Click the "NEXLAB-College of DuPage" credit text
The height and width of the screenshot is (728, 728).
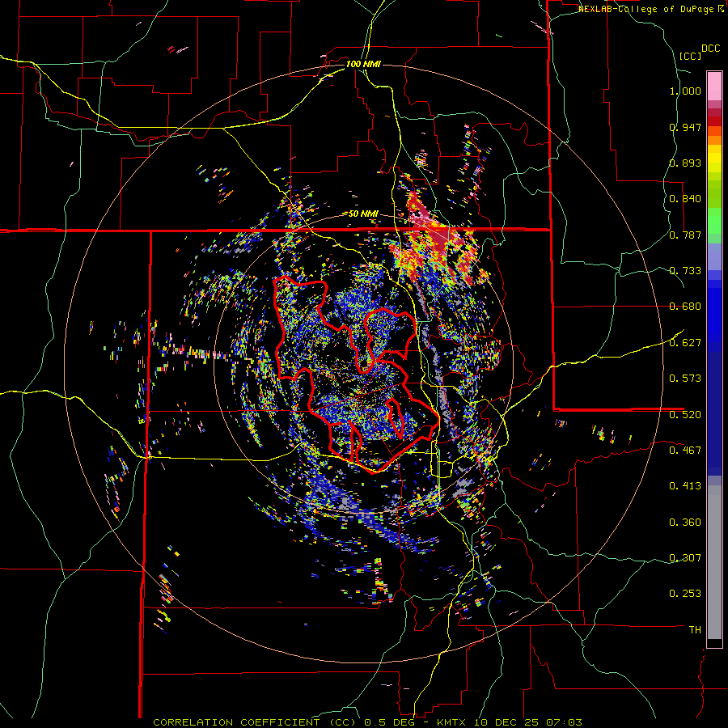646,9
